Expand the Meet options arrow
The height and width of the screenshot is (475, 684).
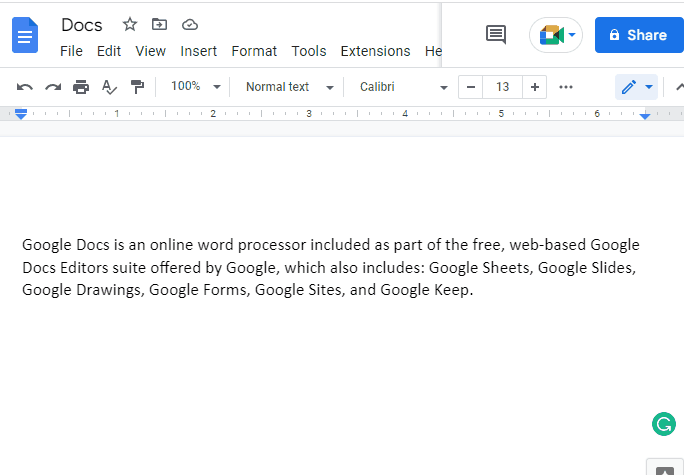572,35
